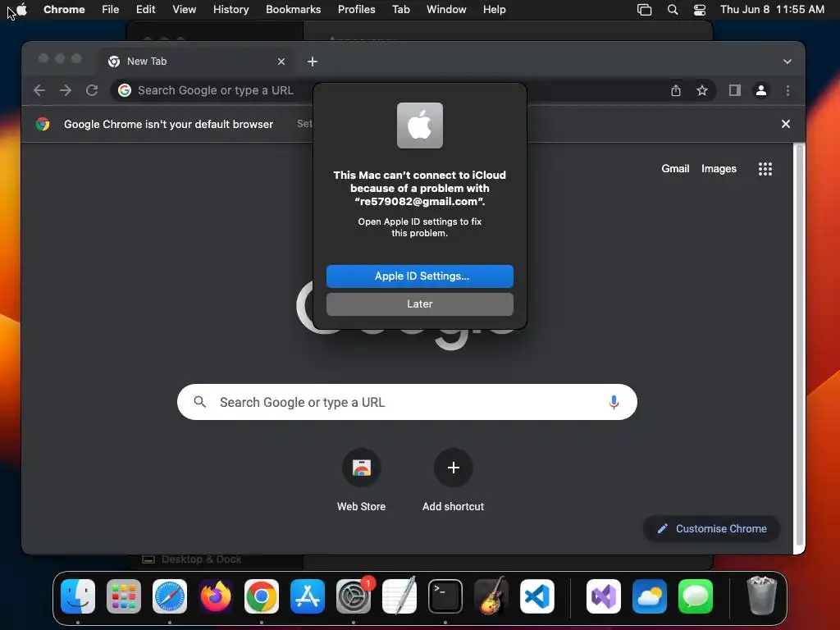Viewport: 840px width, 630px height.
Task: Open the Help menu
Action: (x=494, y=9)
